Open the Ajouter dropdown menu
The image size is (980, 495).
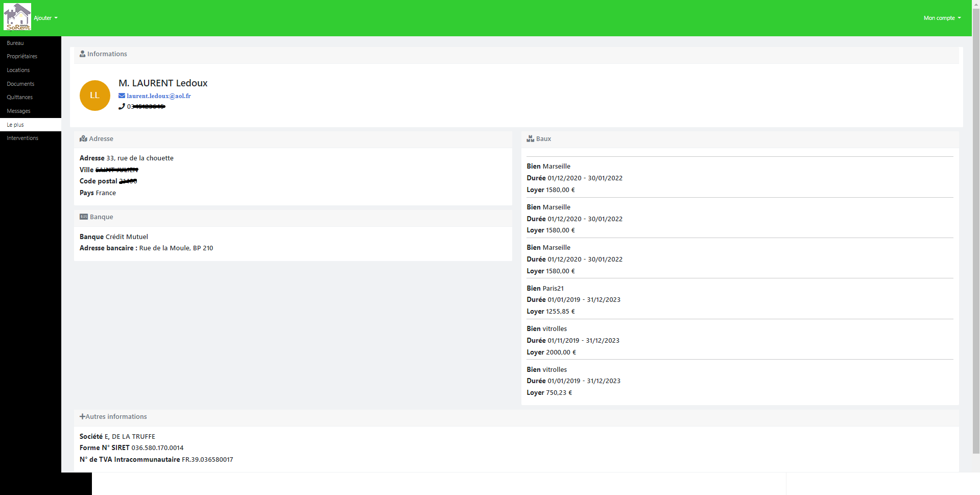point(45,18)
